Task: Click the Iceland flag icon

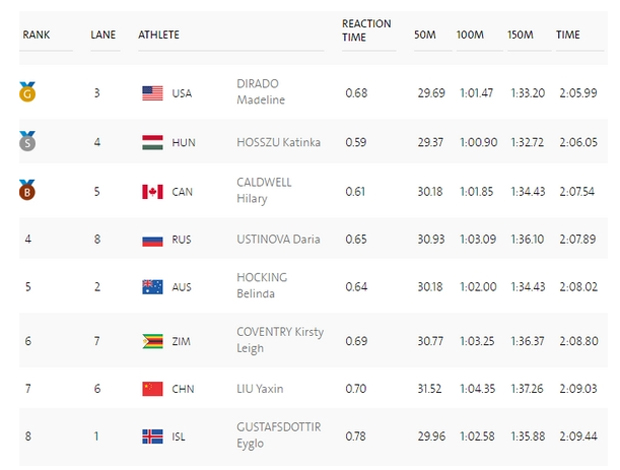Action: pyautogui.click(x=152, y=436)
